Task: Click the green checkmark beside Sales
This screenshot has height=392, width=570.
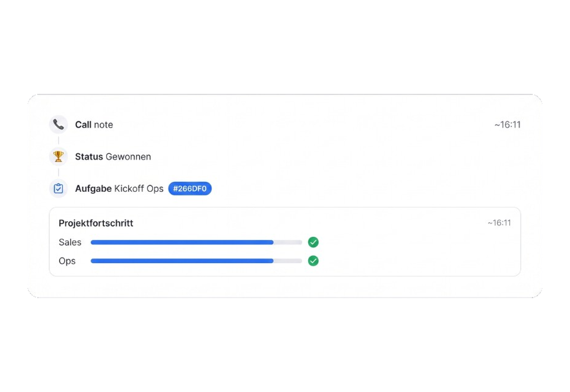Action: (x=313, y=242)
